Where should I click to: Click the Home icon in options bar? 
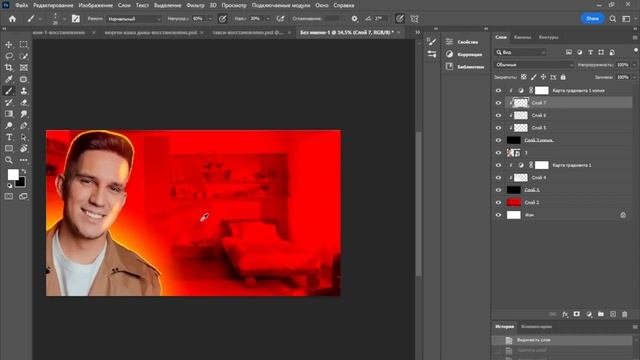pos(12,19)
